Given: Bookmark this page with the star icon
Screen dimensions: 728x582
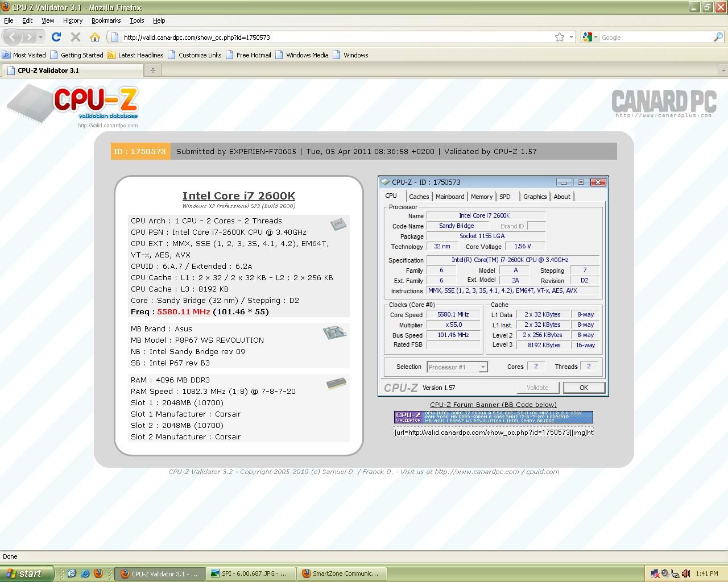Looking at the screenshot, I should [560, 38].
